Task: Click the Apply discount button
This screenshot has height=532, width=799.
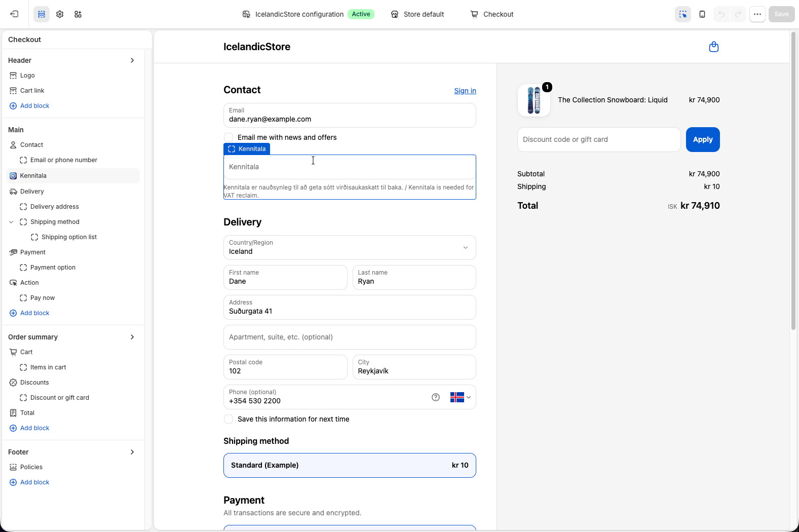Action: click(x=703, y=139)
